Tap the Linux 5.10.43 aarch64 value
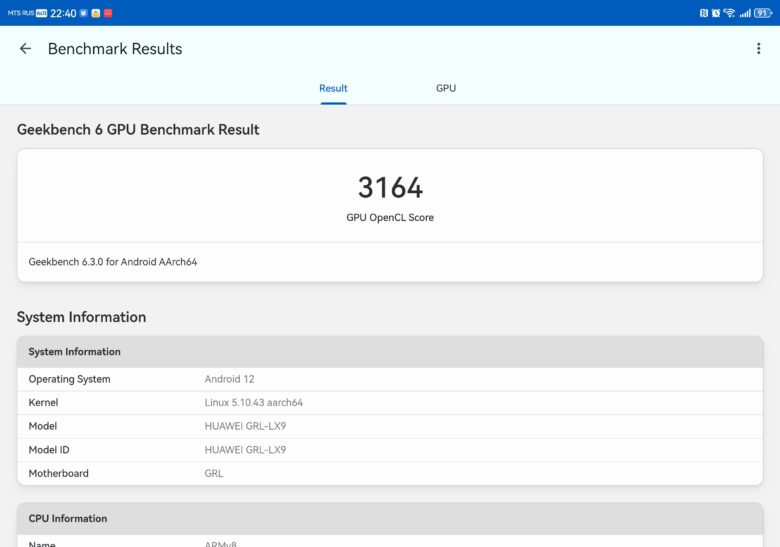Image resolution: width=780 pixels, height=547 pixels. tap(254, 402)
